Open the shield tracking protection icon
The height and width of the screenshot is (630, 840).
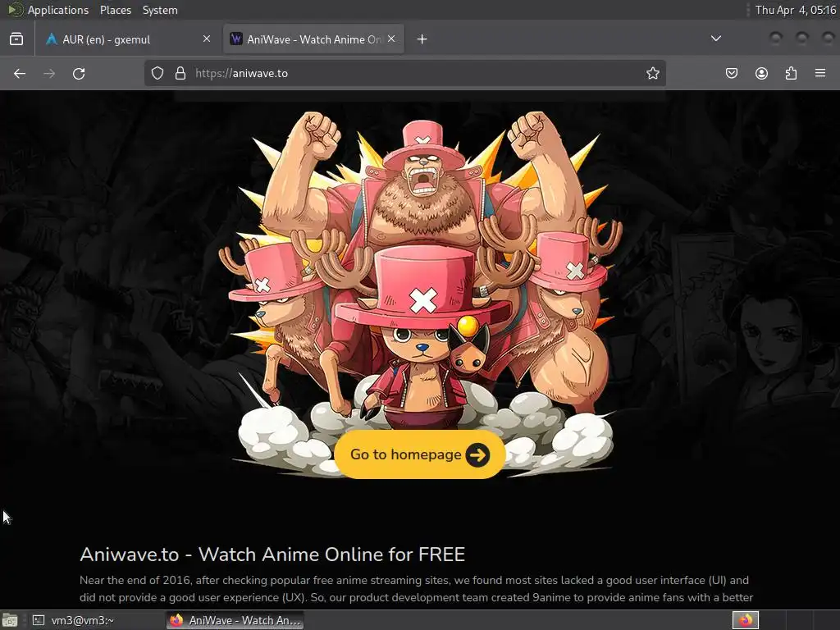point(157,73)
